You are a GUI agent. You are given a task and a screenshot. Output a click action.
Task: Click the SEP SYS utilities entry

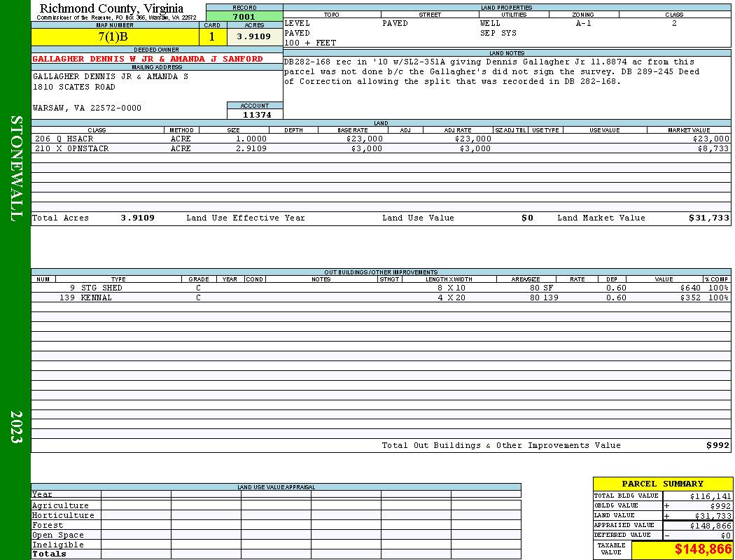point(498,34)
